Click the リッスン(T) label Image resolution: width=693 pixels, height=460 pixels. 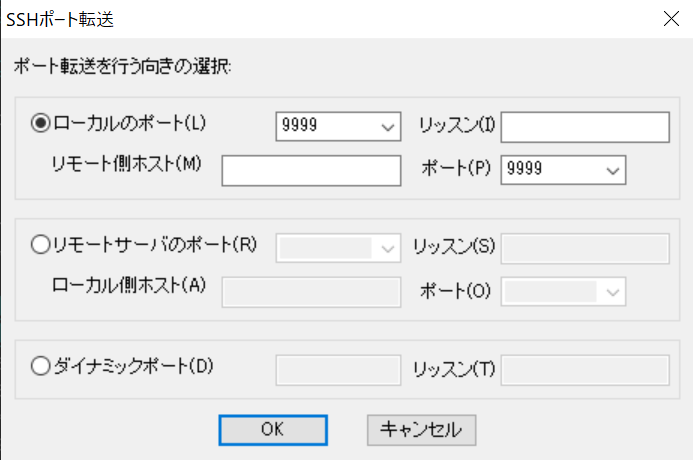pyautogui.click(x=454, y=369)
